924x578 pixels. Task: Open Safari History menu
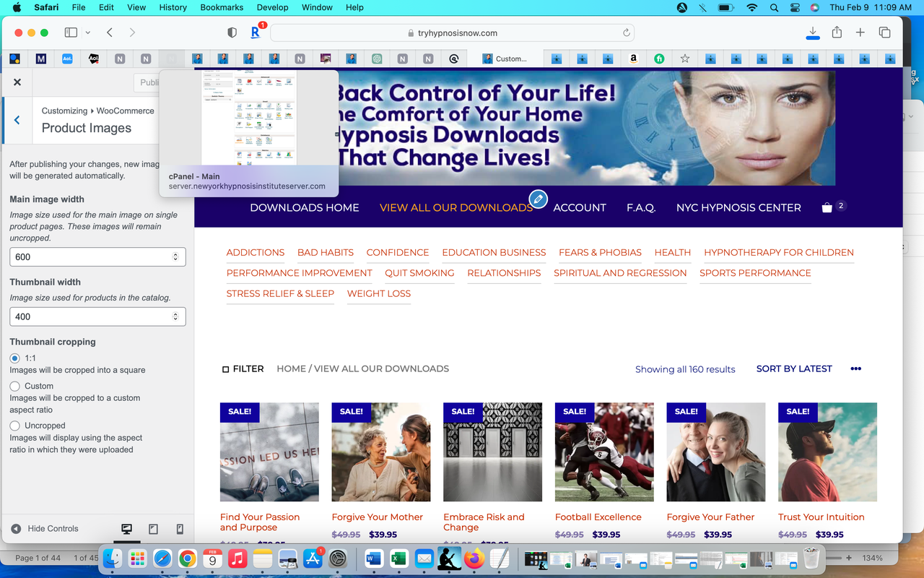pyautogui.click(x=173, y=7)
